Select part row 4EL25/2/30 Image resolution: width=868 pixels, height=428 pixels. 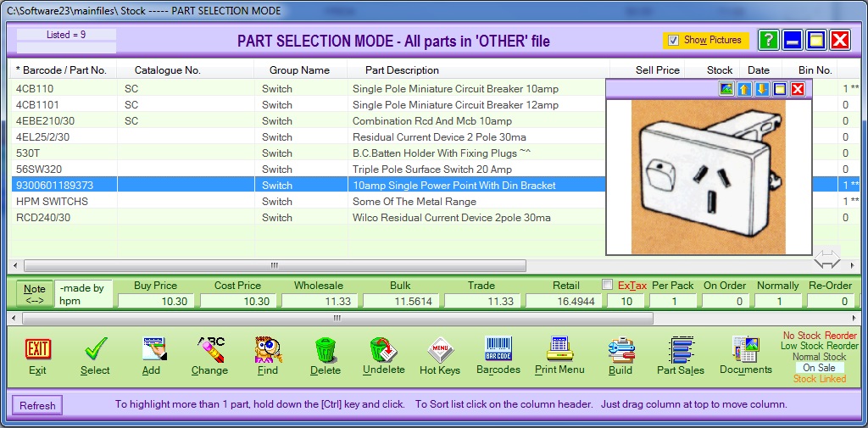(x=309, y=136)
